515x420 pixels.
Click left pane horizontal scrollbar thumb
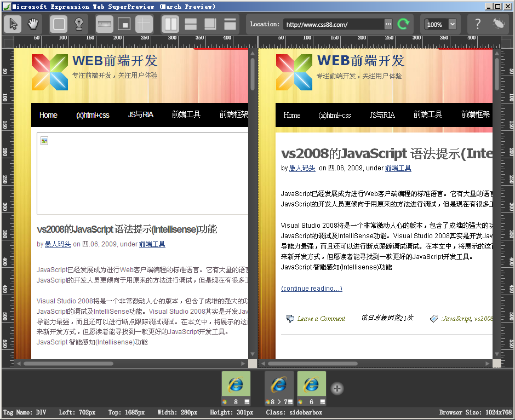click(68, 364)
